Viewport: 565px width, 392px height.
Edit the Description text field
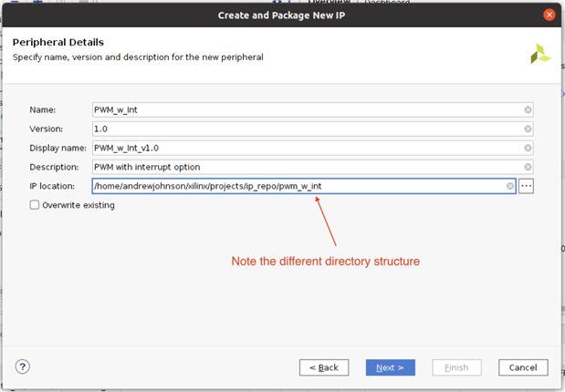point(306,167)
